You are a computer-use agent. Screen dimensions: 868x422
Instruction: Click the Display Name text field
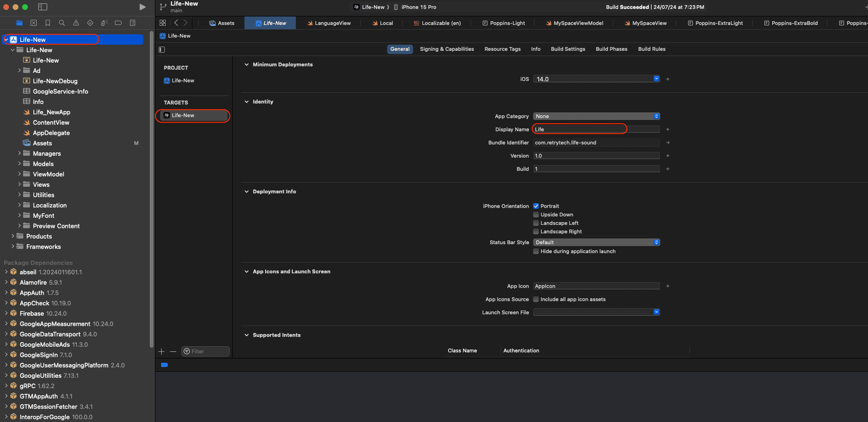point(596,129)
